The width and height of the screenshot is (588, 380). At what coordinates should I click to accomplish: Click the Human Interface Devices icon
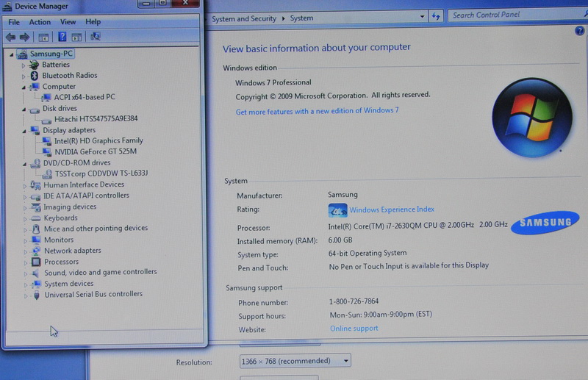(x=35, y=184)
